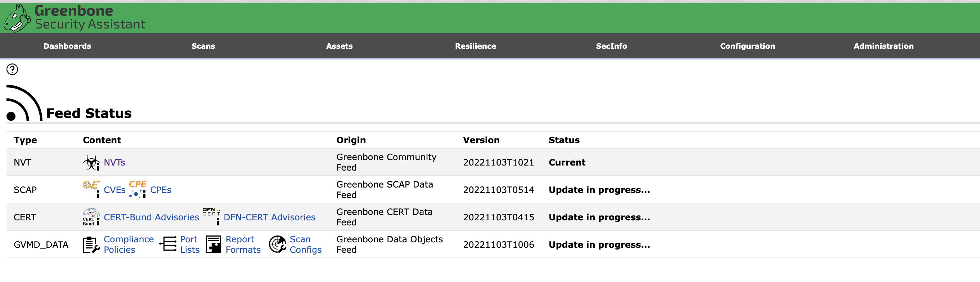This screenshot has height=282, width=980.
Task: Click the CPE icon in SCAP row
Action: 138,189
